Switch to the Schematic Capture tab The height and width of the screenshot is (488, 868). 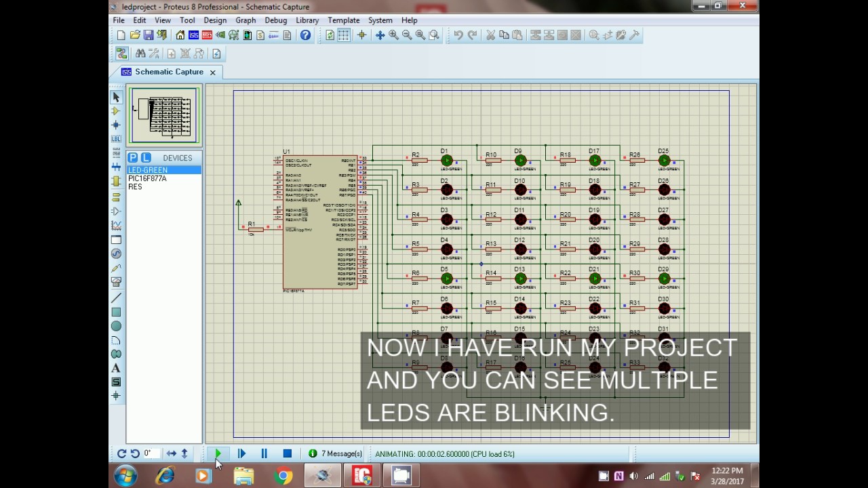coord(169,72)
